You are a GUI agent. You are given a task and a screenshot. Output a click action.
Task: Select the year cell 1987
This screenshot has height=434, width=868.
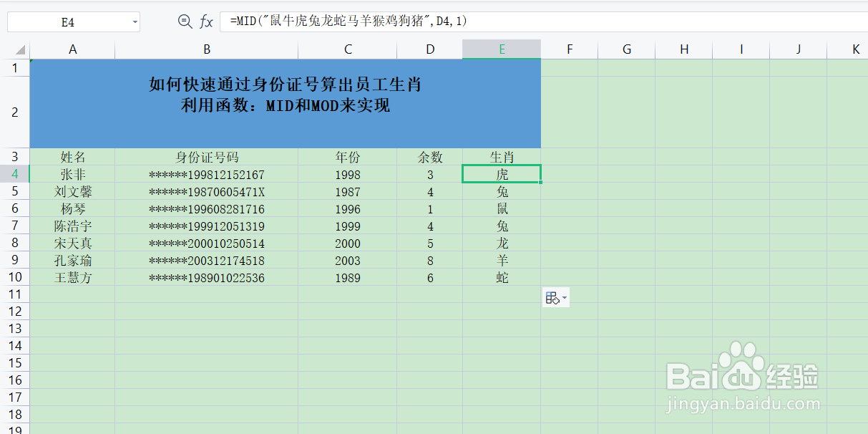(x=348, y=191)
